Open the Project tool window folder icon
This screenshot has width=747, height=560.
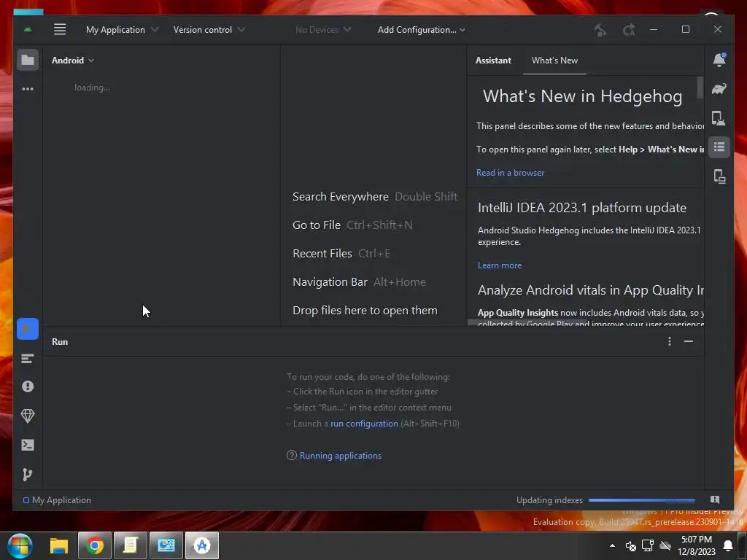[28, 60]
